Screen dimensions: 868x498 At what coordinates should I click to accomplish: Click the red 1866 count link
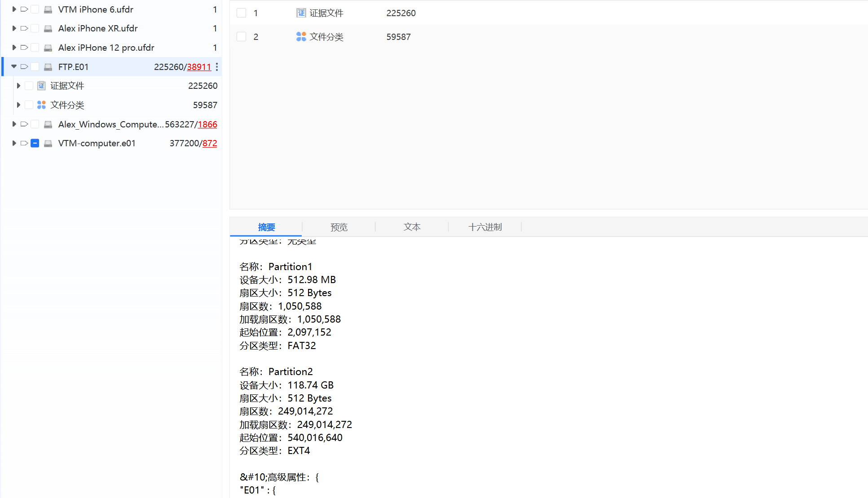(x=207, y=124)
